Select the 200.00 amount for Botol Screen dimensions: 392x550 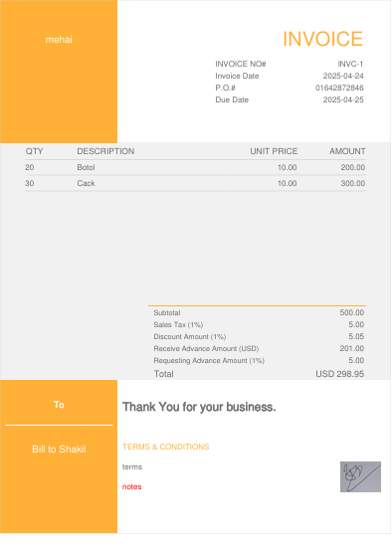click(352, 167)
